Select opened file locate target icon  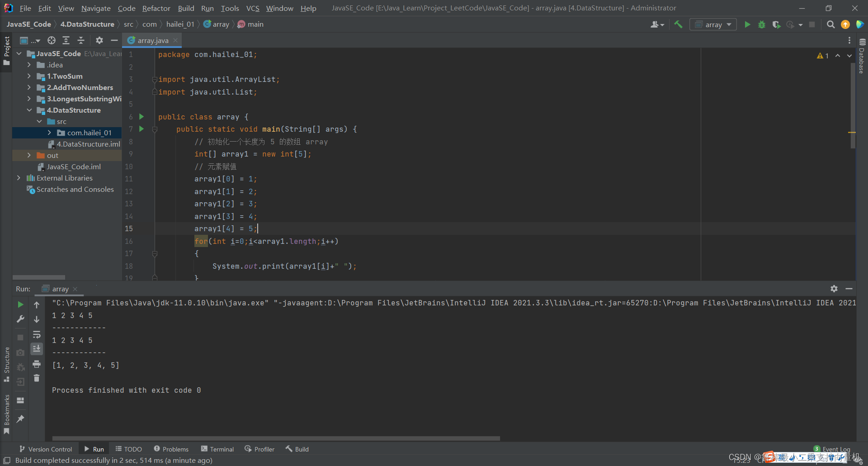click(x=52, y=40)
